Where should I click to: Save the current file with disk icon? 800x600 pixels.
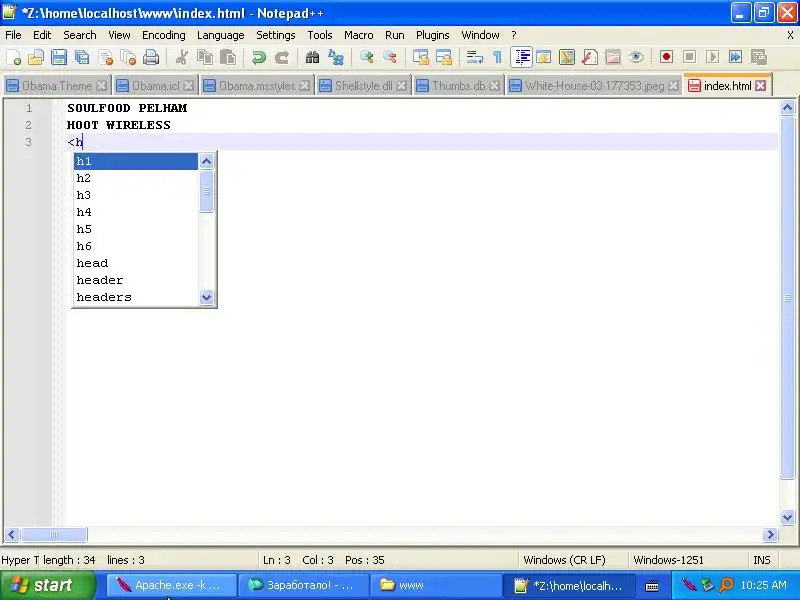(59, 57)
